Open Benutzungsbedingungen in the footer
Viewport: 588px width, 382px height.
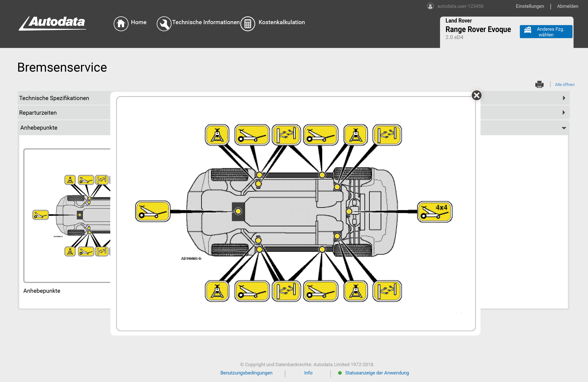246,373
